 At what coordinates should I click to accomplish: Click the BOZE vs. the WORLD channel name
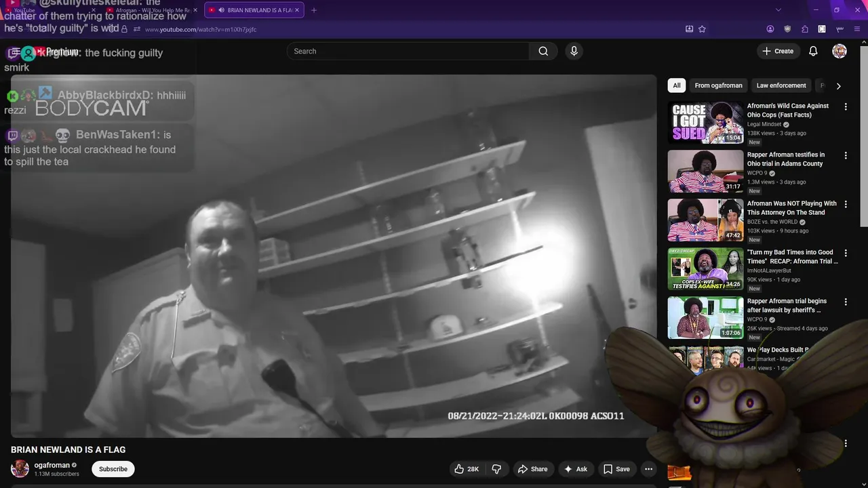[772, 222]
